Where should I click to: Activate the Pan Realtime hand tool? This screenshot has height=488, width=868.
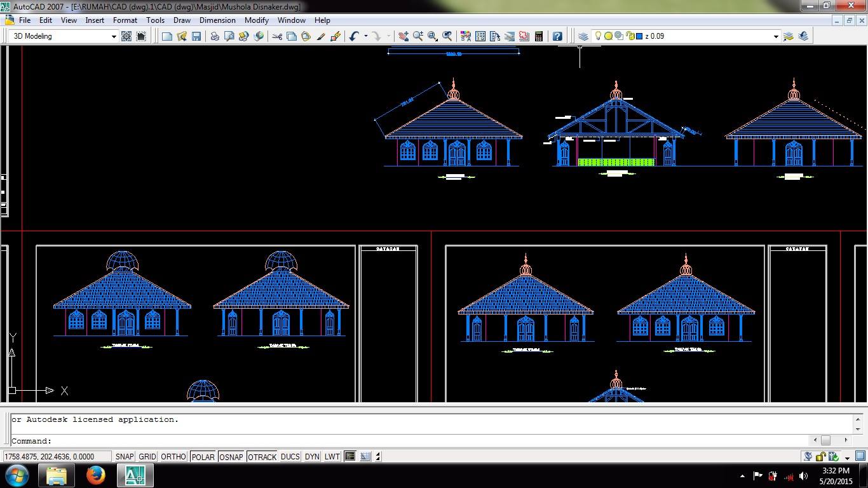(x=403, y=36)
